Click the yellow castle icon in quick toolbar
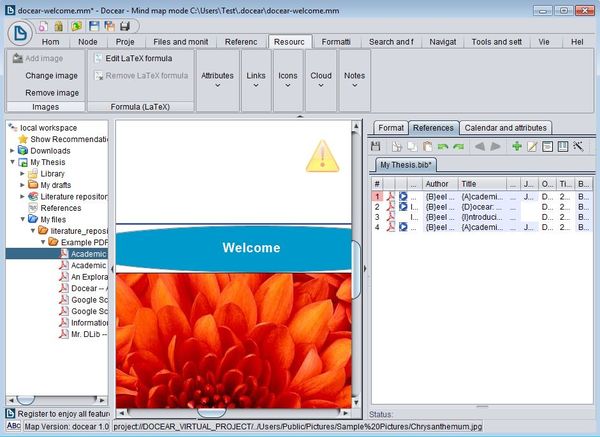Image resolution: width=600 pixels, height=437 pixels. pos(59,26)
